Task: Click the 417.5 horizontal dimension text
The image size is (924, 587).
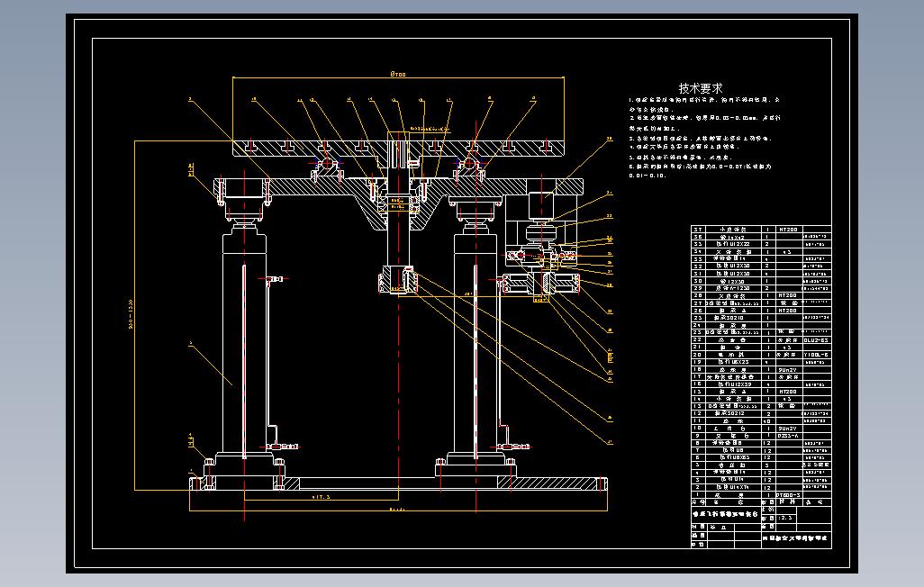Action: (x=322, y=497)
